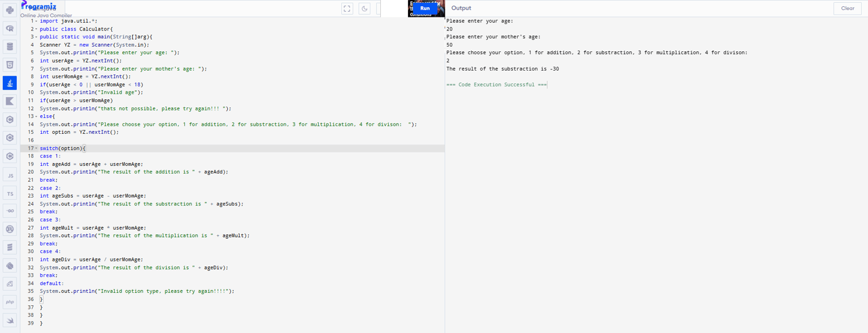Open the Programiz logo link
868x333 pixels.
(x=39, y=6)
